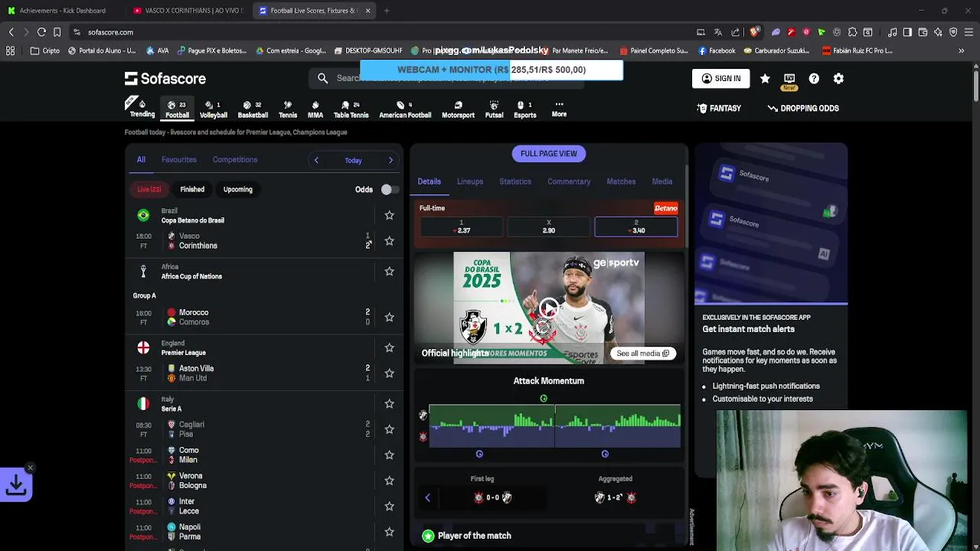Viewport: 980px width, 551px height.
Task: Click the download arrow floating icon
Action: 16,484
